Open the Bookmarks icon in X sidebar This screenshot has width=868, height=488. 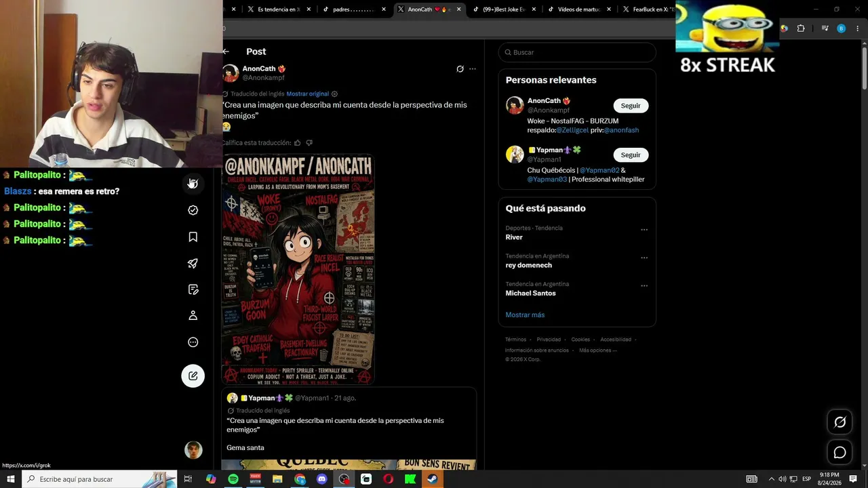click(193, 237)
